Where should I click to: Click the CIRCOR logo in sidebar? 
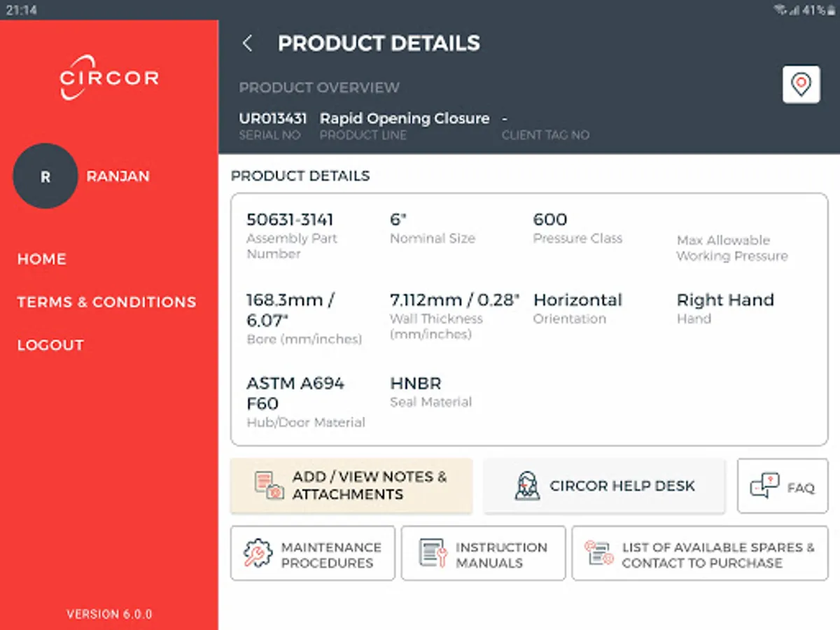pyautogui.click(x=109, y=76)
